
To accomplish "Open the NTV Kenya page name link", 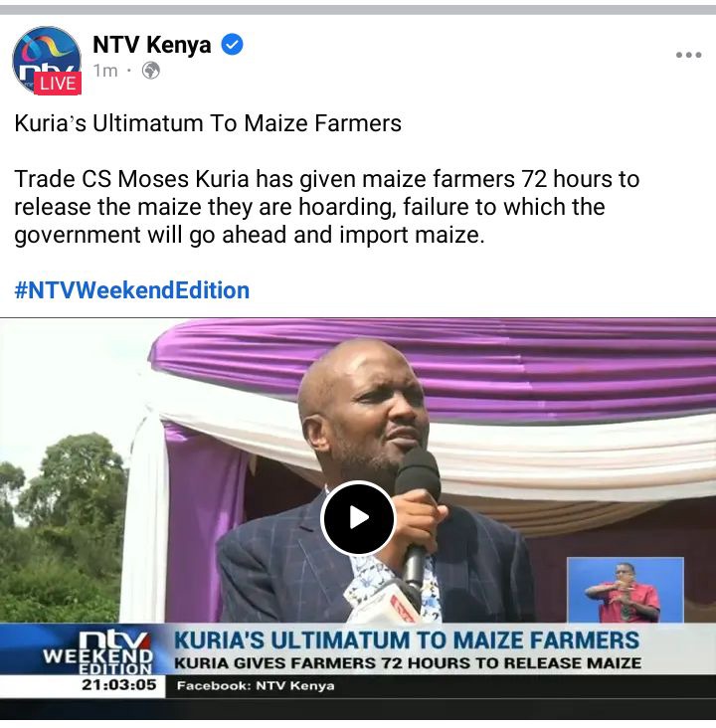I will tap(152, 45).
